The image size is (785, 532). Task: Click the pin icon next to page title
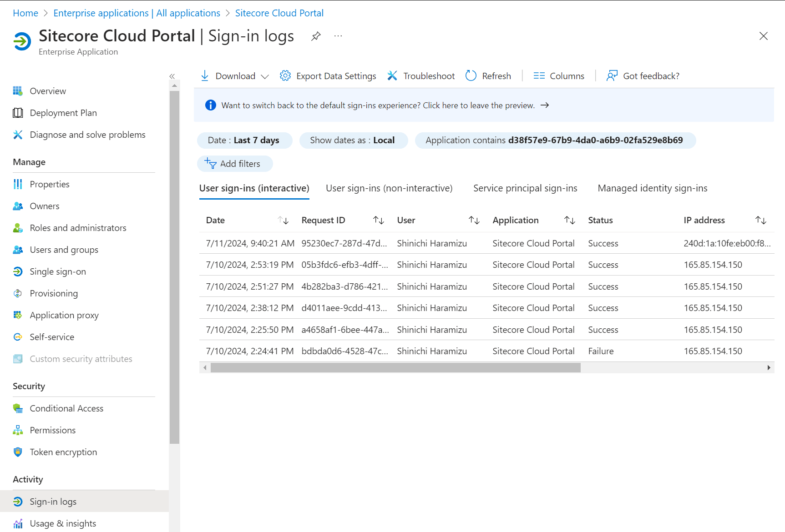pyautogui.click(x=316, y=36)
